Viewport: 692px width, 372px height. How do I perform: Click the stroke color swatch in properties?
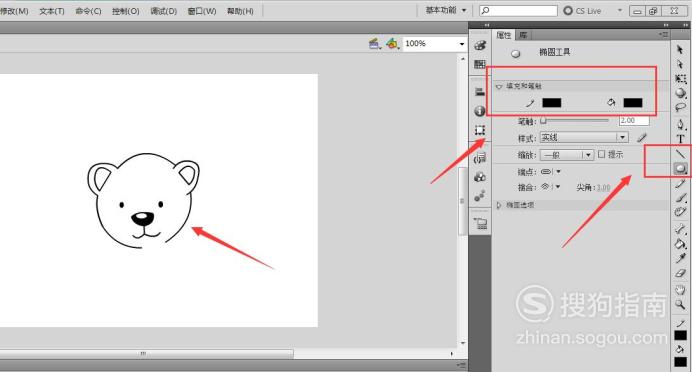coord(552,103)
